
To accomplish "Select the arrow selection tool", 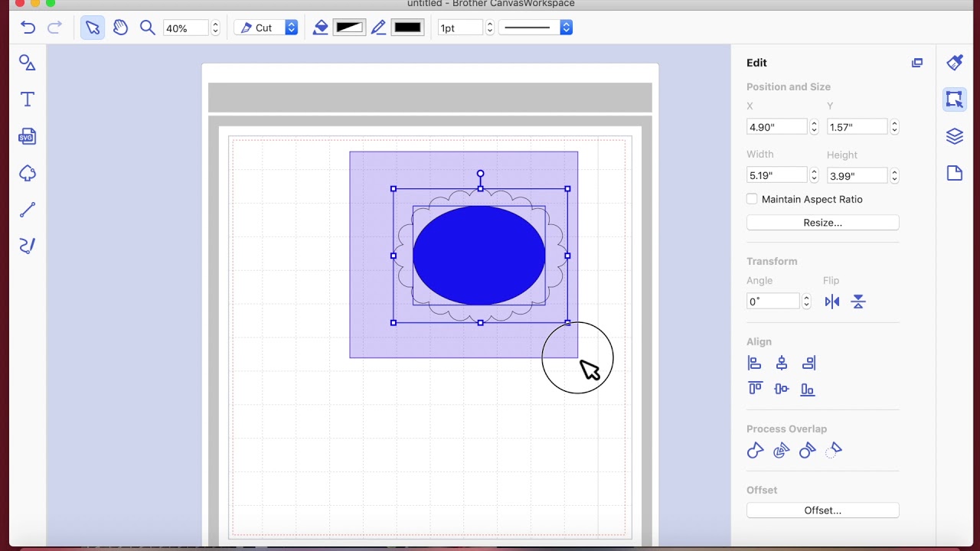I will (93, 28).
